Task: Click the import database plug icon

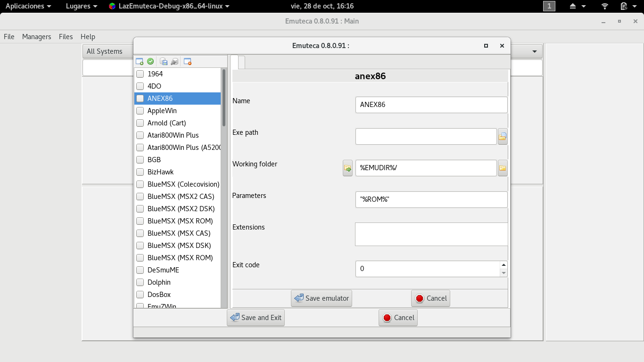Action: click(x=174, y=61)
